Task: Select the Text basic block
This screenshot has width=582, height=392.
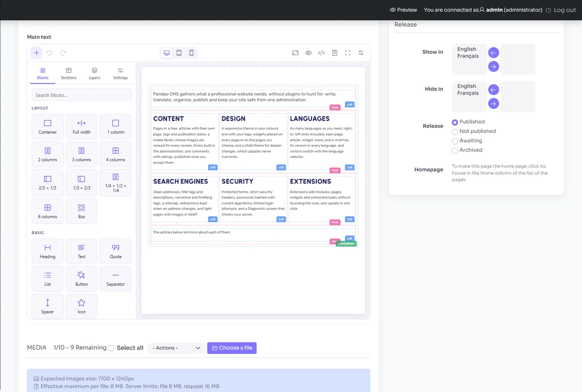Action: tap(81, 251)
